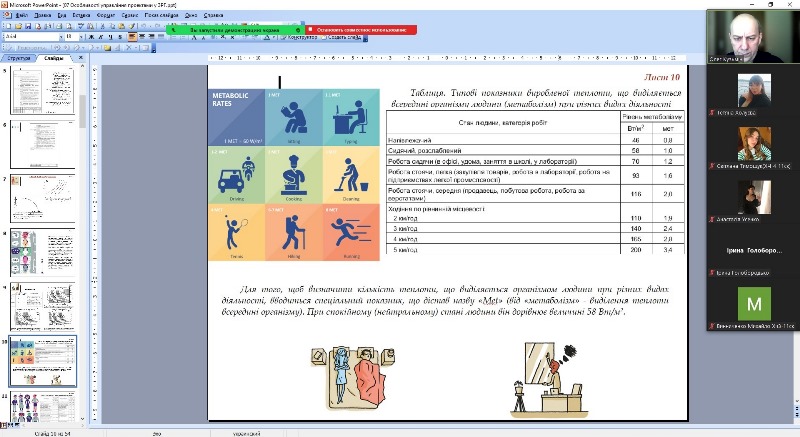Click thumbnail pane scrollbar down arrow
Screen dimensions: 800x437
click(x=83, y=419)
